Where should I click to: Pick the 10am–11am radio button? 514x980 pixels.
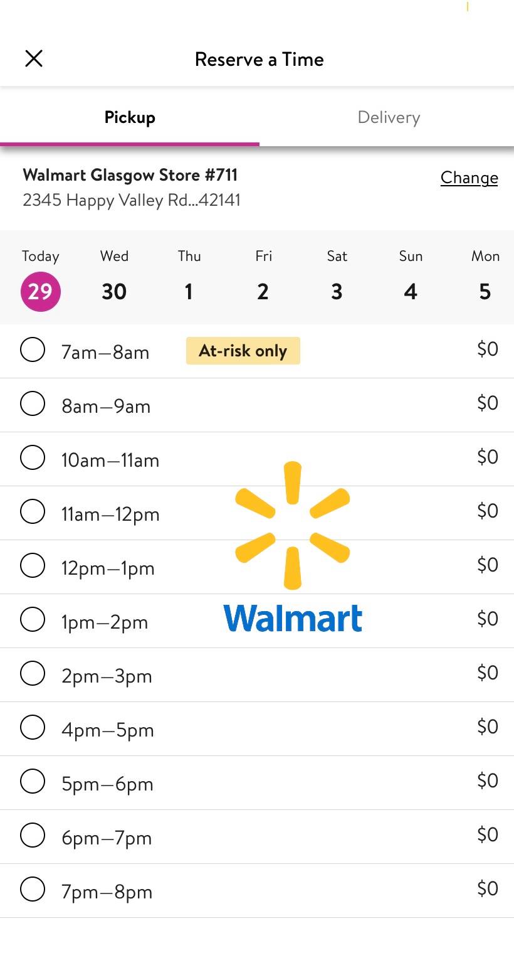[x=33, y=457]
